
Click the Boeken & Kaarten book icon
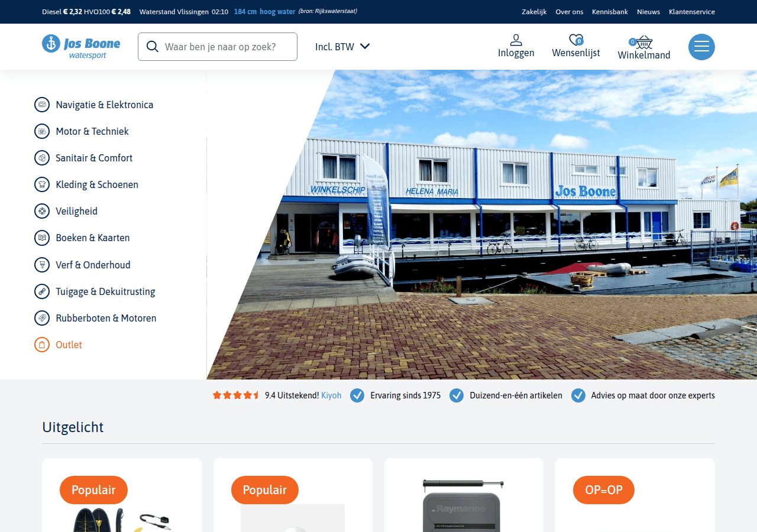(x=42, y=238)
